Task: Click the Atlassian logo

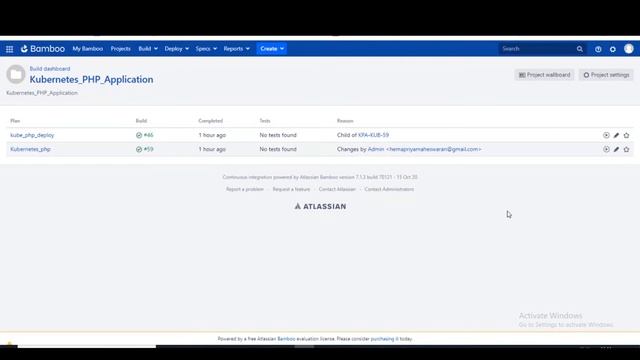Action: click(x=320, y=207)
